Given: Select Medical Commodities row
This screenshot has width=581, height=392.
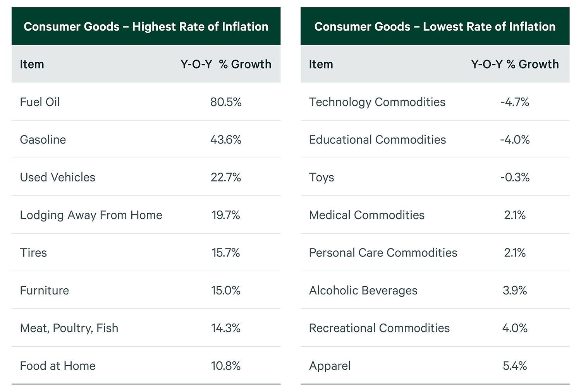Looking at the screenshot, I should coord(367,215).
